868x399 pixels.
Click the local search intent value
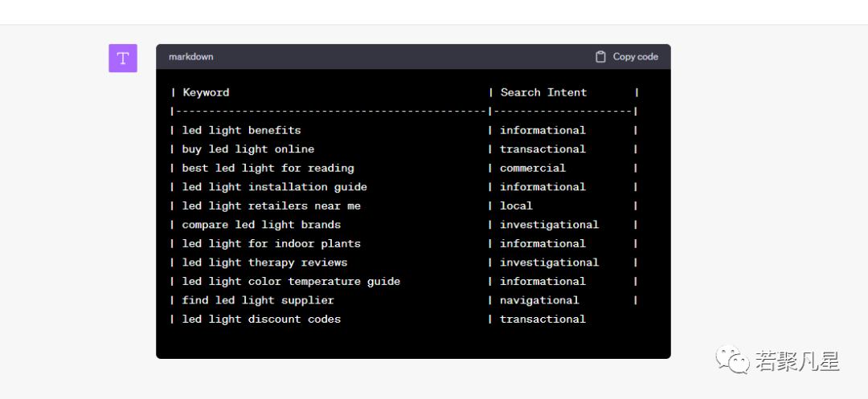517,206
